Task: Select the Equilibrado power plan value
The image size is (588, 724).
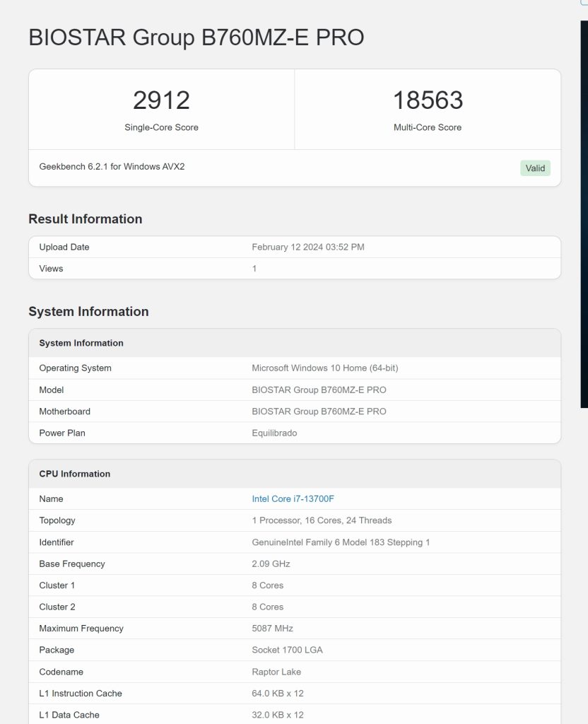Action: 274,433
